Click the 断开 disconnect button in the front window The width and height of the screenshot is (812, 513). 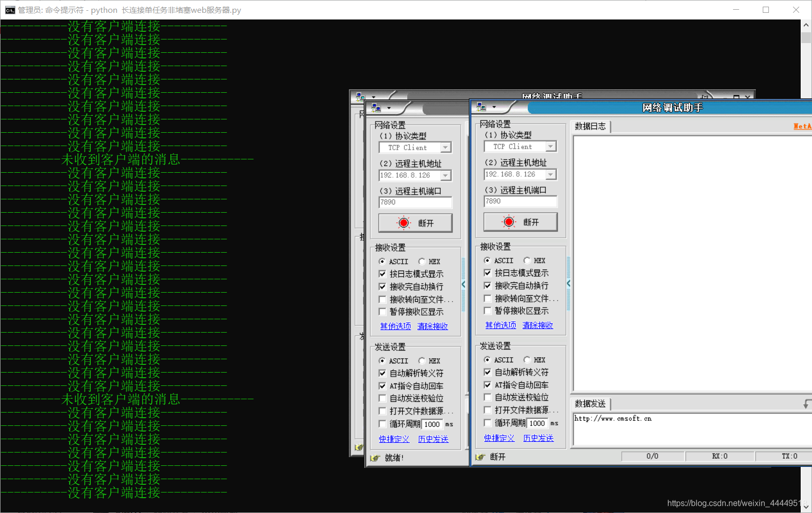click(x=520, y=222)
